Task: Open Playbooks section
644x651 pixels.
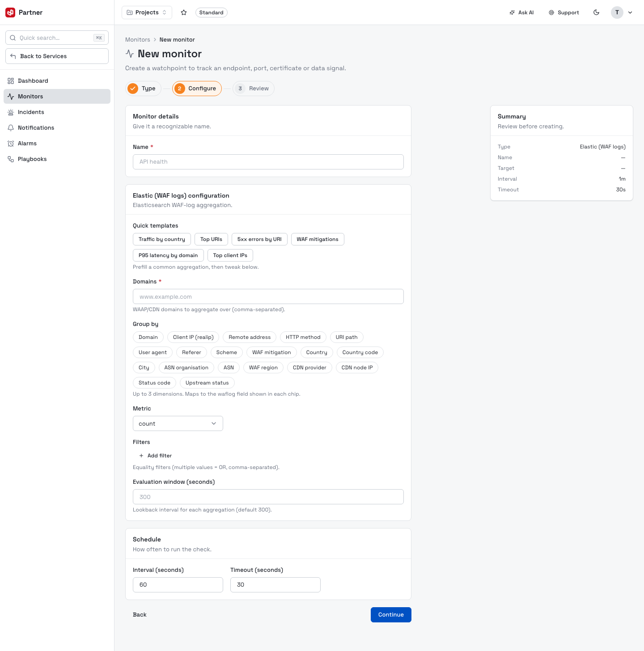Action: (57, 159)
